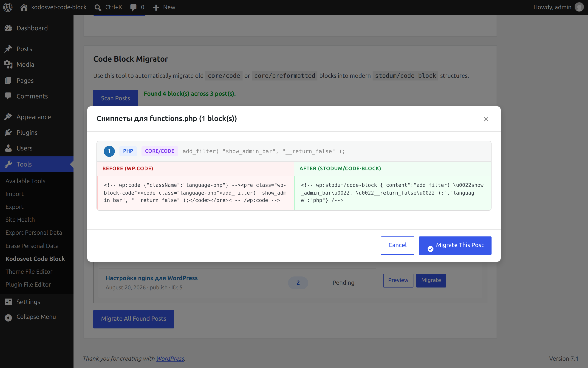Click the Сниппеты для functions.php modal title
Viewport: 588px width, 368px height.
pyautogui.click(x=167, y=118)
